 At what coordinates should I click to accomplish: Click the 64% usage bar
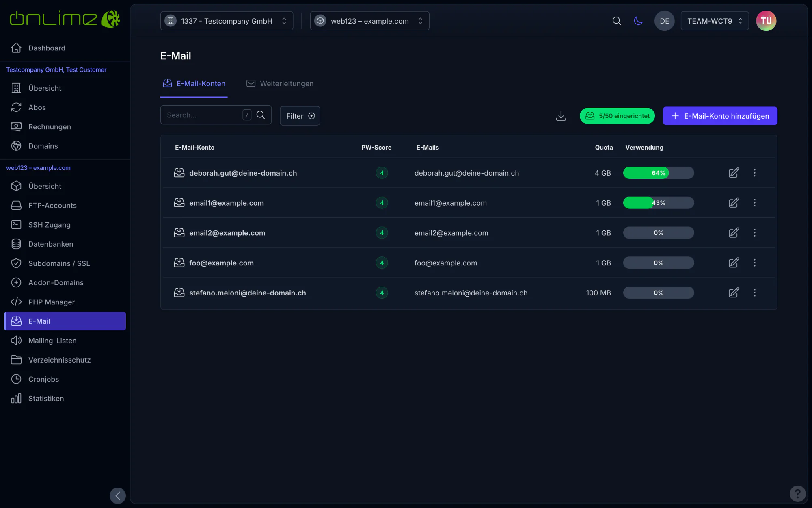[659, 173]
